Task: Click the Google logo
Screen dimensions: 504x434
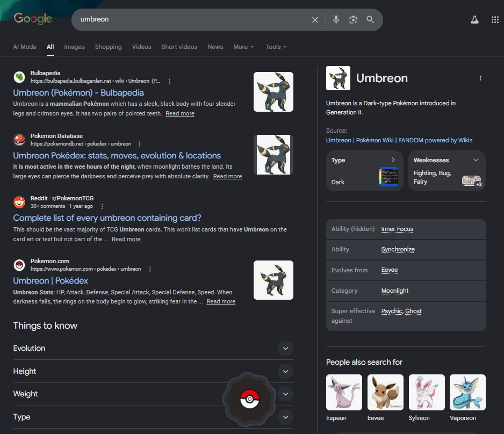Action: (x=33, y=19)
